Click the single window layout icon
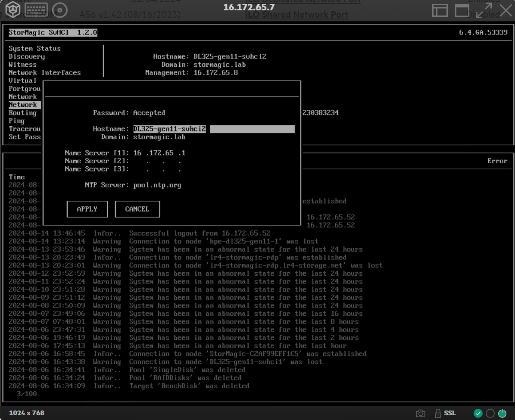The height and width of the screenshot is (420, 515). coord(462,10)
